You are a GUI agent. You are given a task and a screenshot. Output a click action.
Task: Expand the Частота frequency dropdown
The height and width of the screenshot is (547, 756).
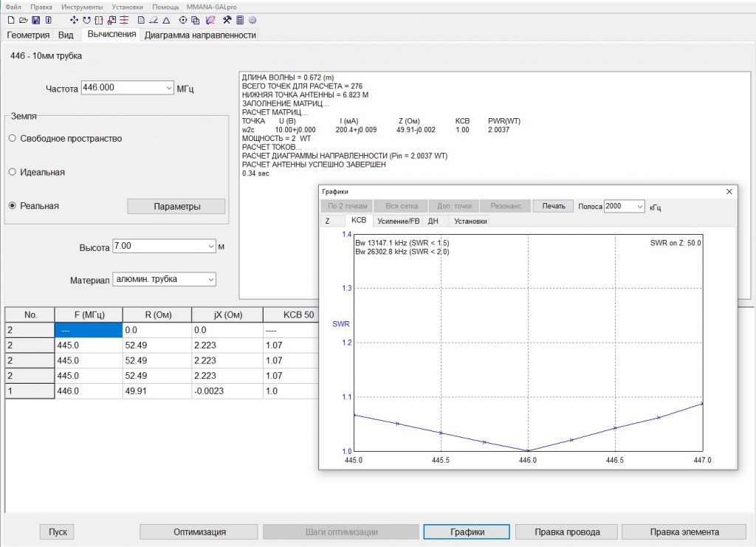(x=169, y=88)
